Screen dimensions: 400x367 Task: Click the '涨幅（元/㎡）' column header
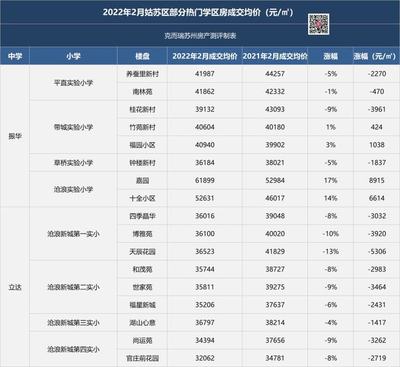point(375,56)
